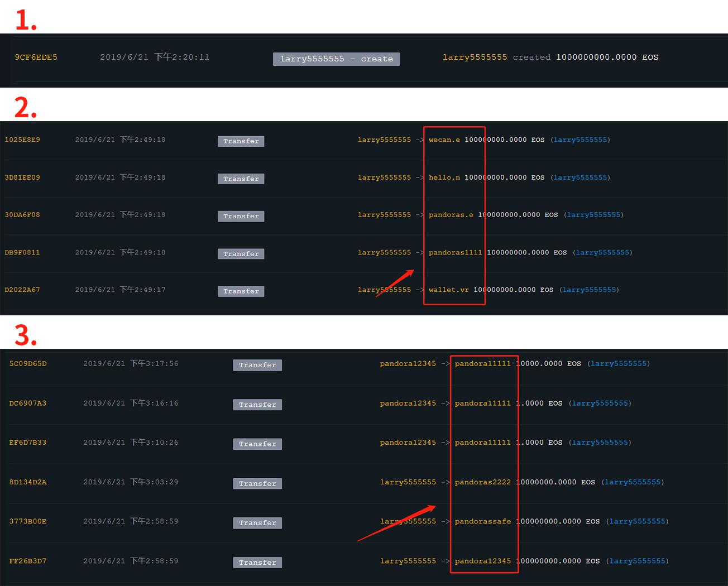Click Transfer badge in the 30DA6F08 row
The width and height of the screenshot is (728, 586).
coord(241,216)
